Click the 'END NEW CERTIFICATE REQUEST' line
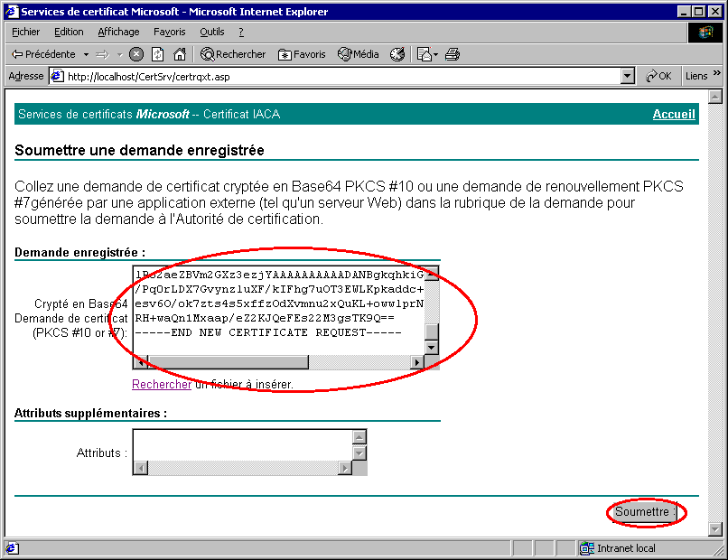Image resolution: width=728 pixels, height=560 pixels. pyautogui.click(x=268, y=332)
